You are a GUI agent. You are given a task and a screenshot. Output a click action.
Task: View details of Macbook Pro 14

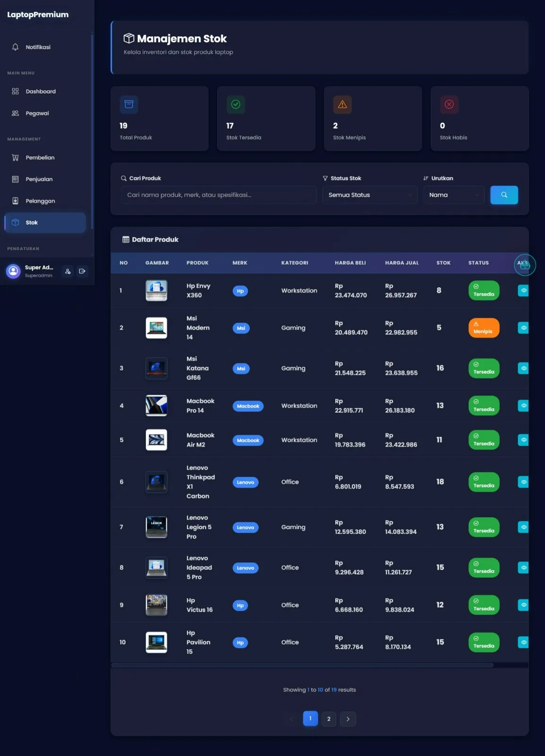523,405
